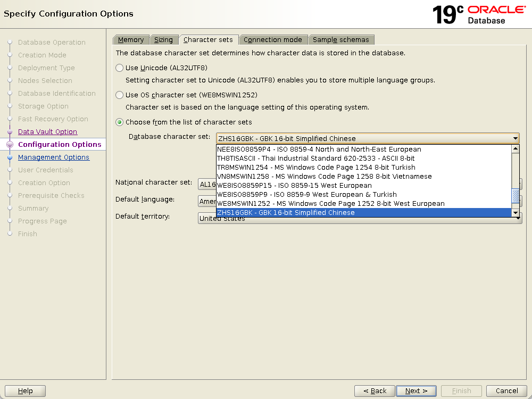This screenshot has height=399, width=532.
Task: Select the Use Unicode (AL32UTF8) radio button
Action: [x=120, y=68]
